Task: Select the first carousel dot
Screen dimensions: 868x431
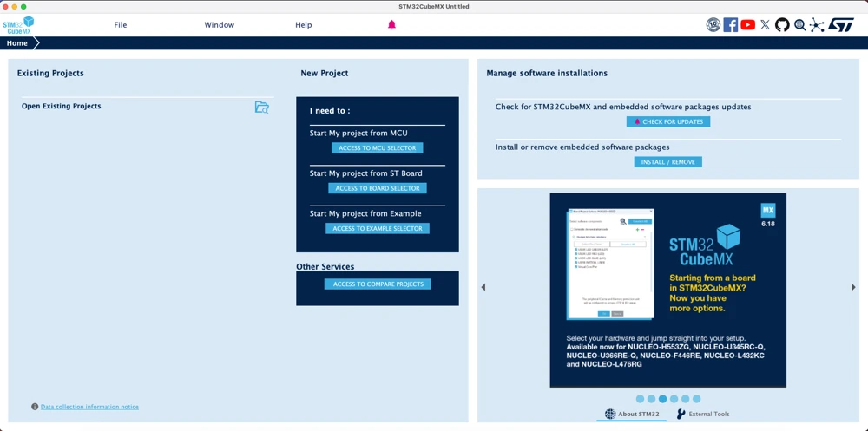Action: click(x=640, y=399)
